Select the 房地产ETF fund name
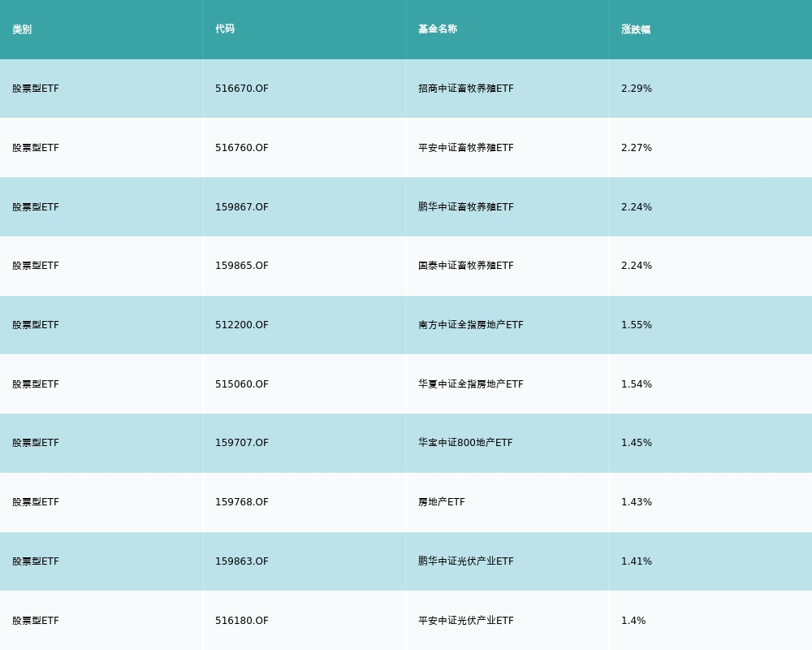 coord(442,502)
